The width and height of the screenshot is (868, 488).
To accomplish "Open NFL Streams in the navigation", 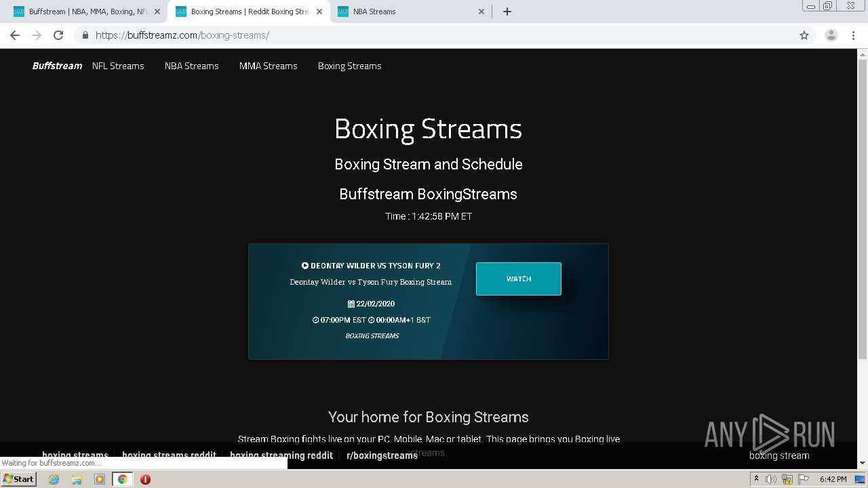I will [118, 66].
